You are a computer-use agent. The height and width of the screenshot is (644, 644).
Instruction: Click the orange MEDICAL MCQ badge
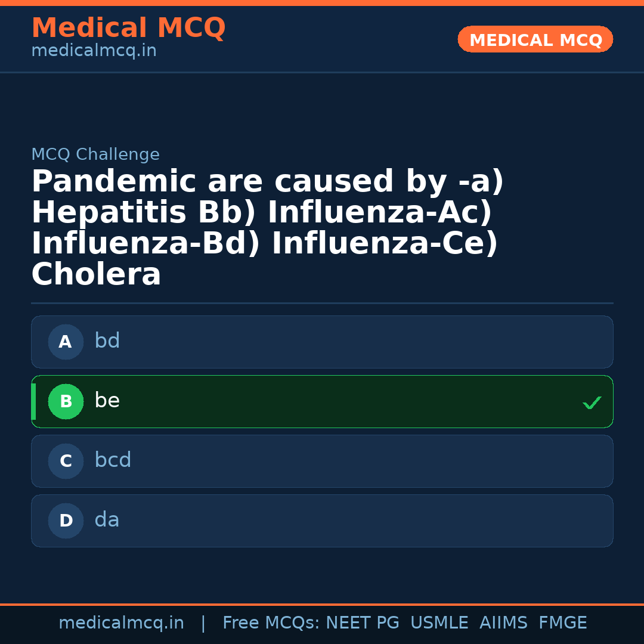(535, 39)
